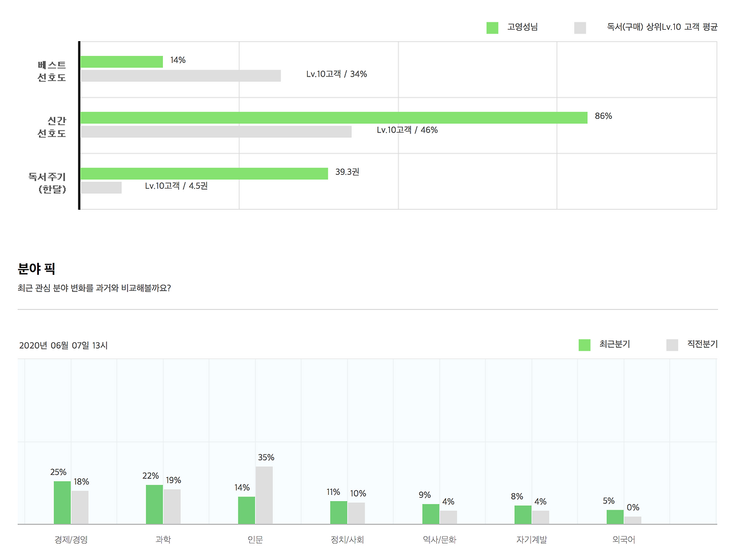Click the green 신간 선호도 bar
The height and width of the screenshot is (560, 732).
pyautogui.click(x=334, y=118)
